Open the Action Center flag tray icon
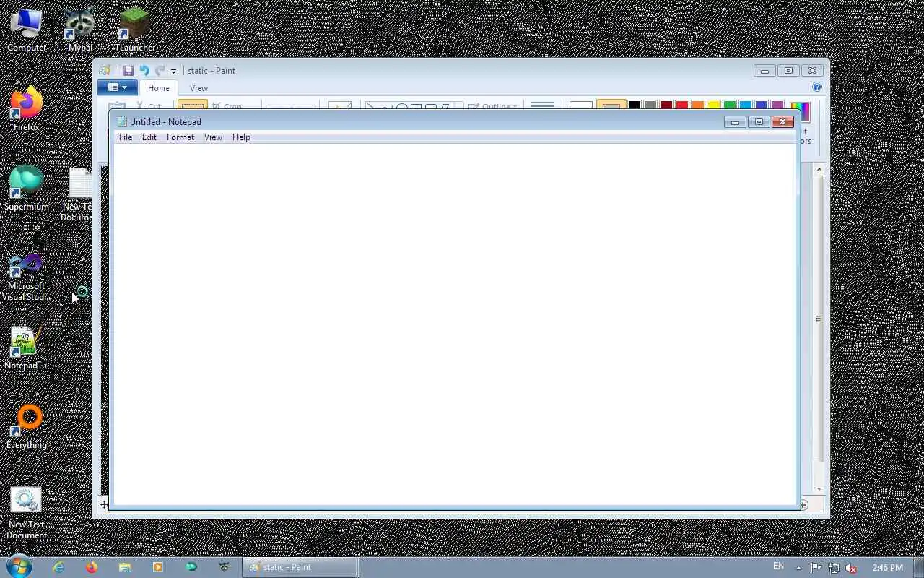Screen dimensions: 924x578 click(x=816, y=568)
